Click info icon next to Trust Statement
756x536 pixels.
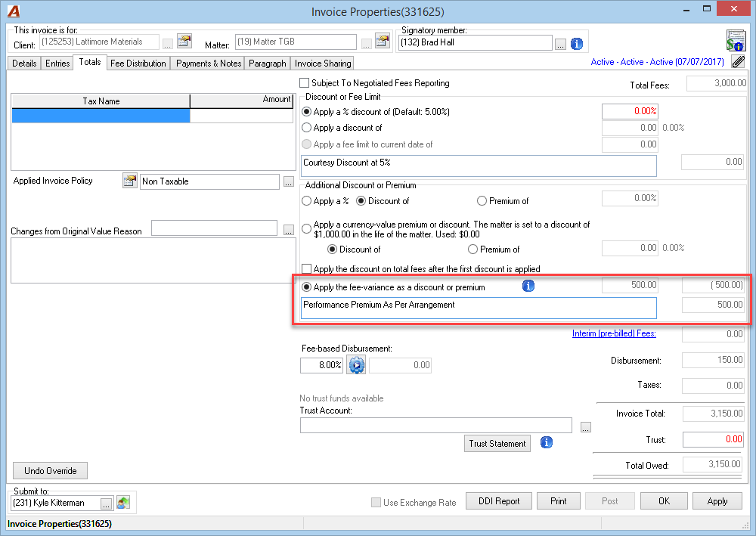point(547,442)
